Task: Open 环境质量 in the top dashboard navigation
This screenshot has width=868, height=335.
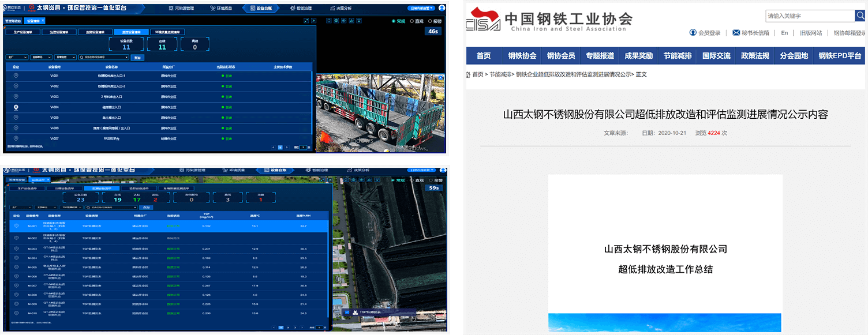Action: [x=222, y=8]
